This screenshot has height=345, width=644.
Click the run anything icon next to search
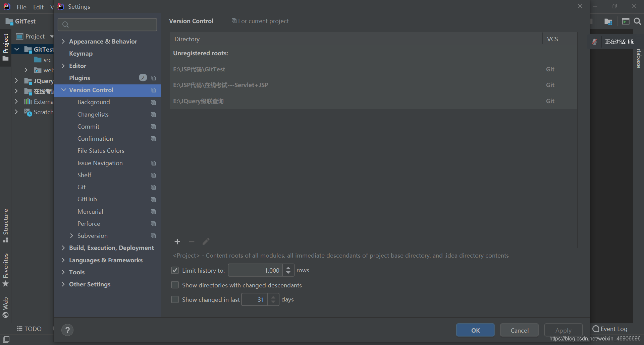tap(626, 21)
